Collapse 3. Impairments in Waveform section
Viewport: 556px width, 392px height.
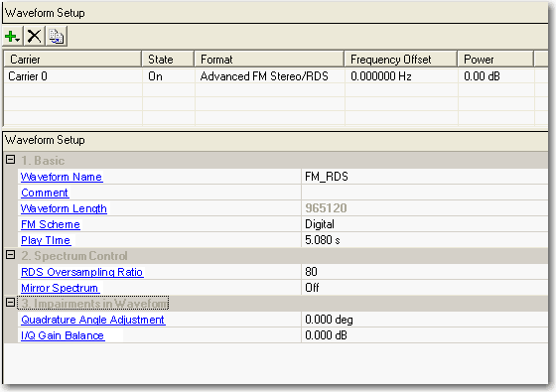tap(11, 303)
